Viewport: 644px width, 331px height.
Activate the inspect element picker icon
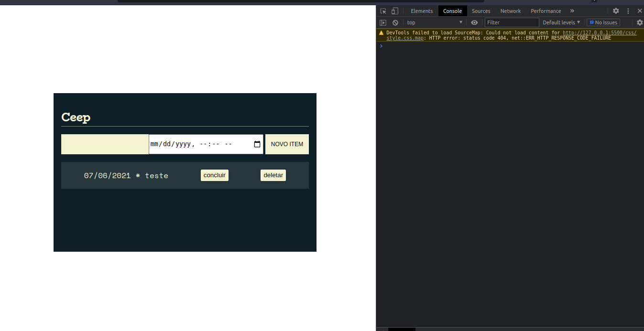tap(383, 11)
